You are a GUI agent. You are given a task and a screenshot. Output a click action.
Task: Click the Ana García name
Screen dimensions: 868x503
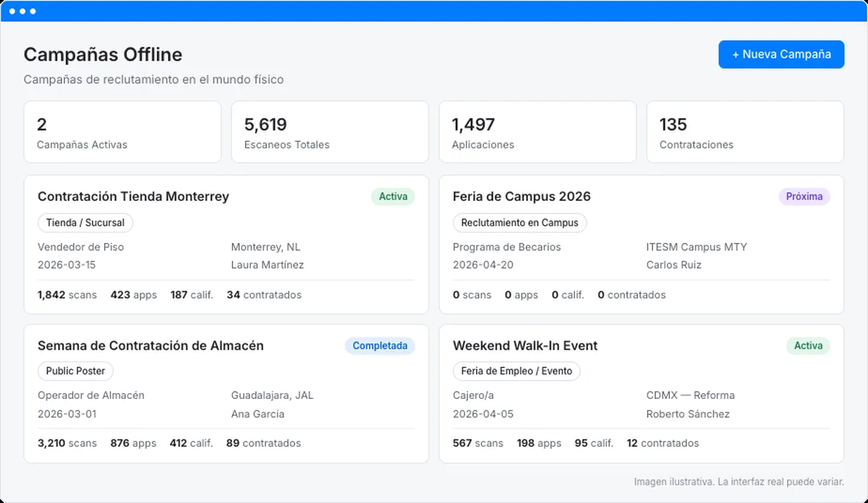tap(258, 414)
